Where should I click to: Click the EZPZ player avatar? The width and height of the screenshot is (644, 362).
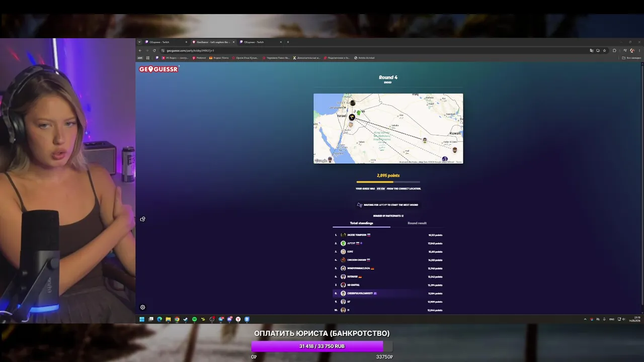tap(343, 251)
